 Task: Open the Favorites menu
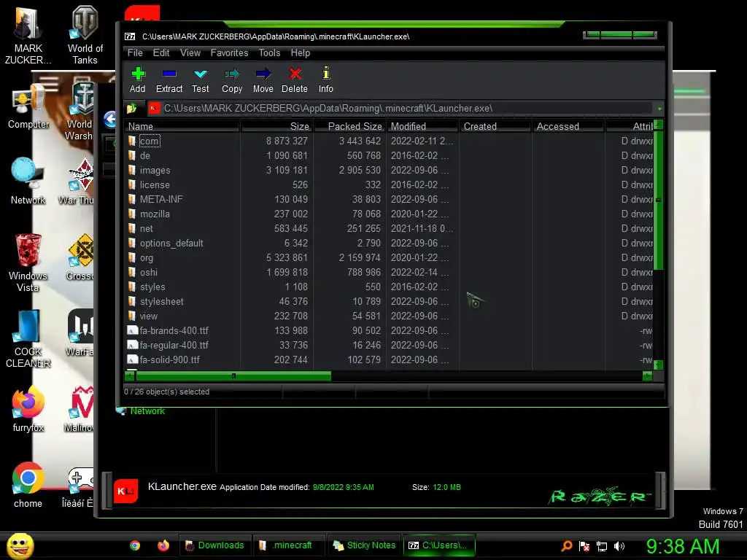tap(229, 52)
